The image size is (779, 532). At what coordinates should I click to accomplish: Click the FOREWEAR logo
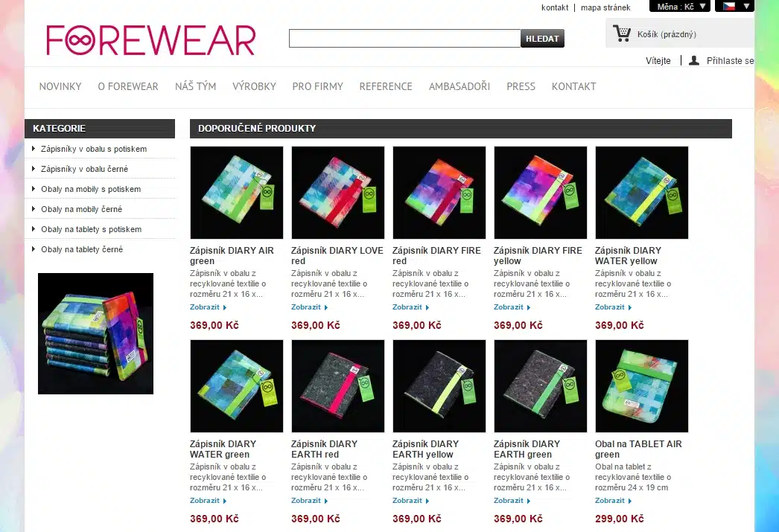pyautogui.click(x=151, y=39)
